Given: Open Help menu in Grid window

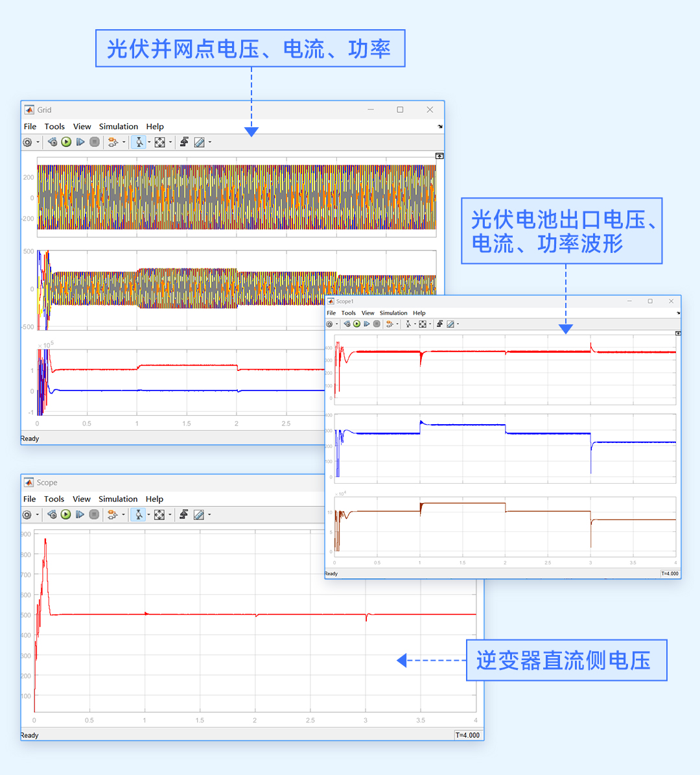Looking at the screenshot, I should (155, 126).
